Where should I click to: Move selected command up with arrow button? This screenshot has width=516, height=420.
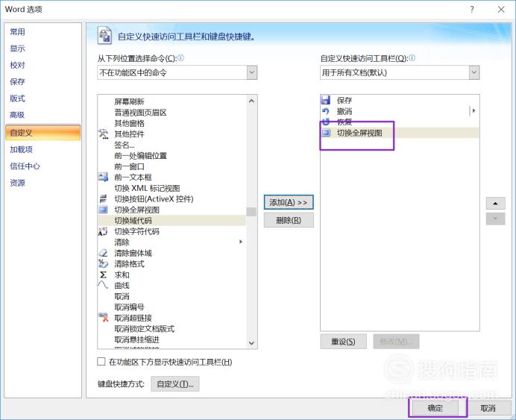495,204
